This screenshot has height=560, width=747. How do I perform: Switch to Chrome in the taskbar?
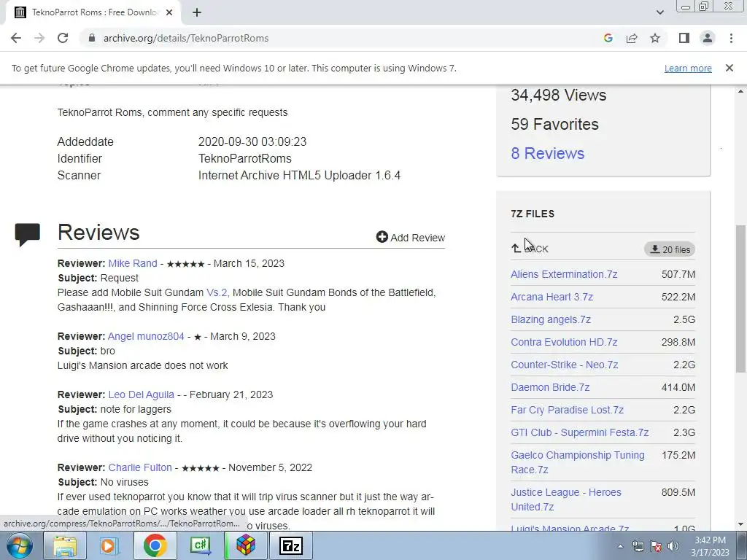click(x=155, y=545)
